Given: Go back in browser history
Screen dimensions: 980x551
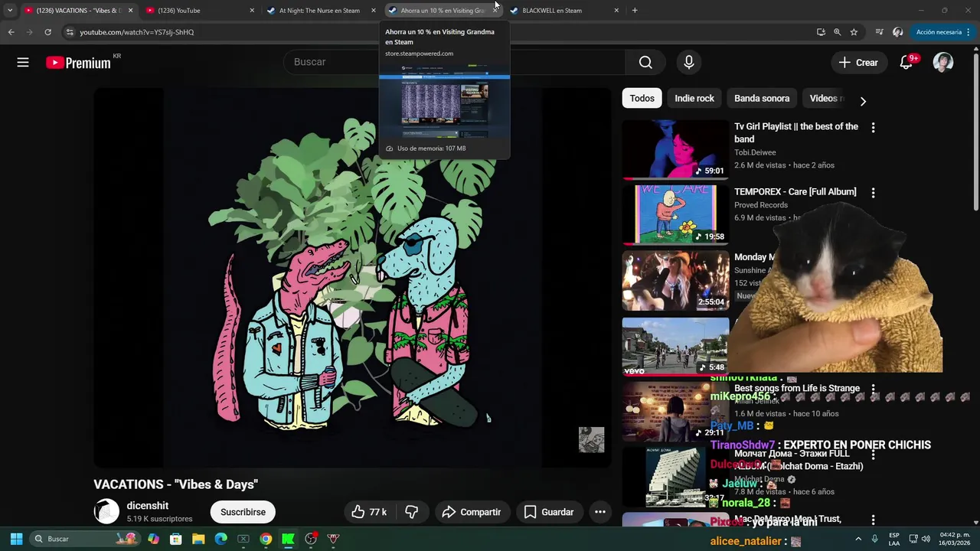Looking at the screenshot, I should click(x=11, y=32).
